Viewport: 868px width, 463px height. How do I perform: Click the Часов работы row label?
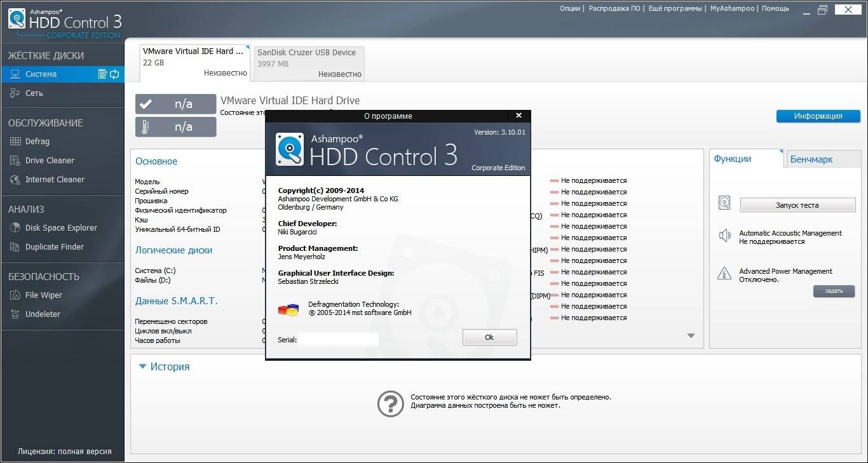point(158,340)
